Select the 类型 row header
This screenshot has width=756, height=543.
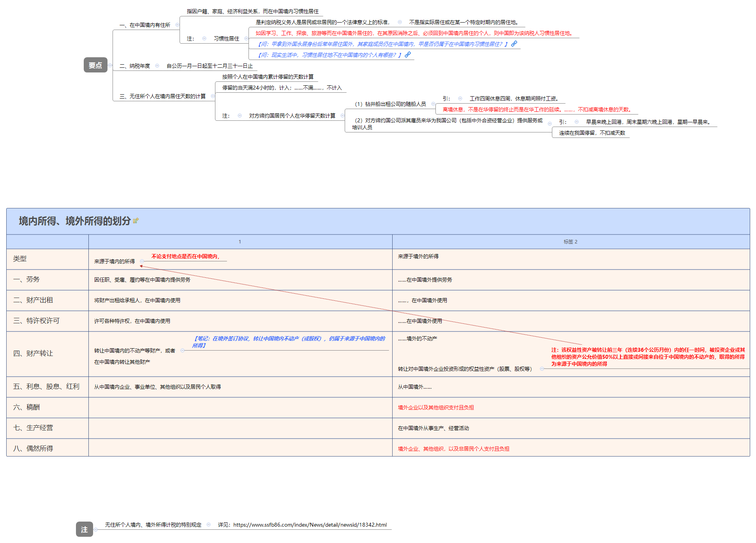(20, 259)
